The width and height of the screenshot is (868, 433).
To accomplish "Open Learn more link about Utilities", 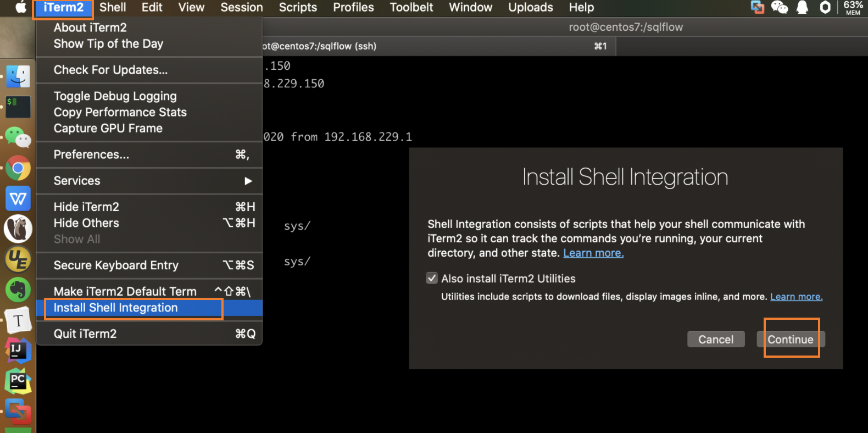I will coord(797,297).
